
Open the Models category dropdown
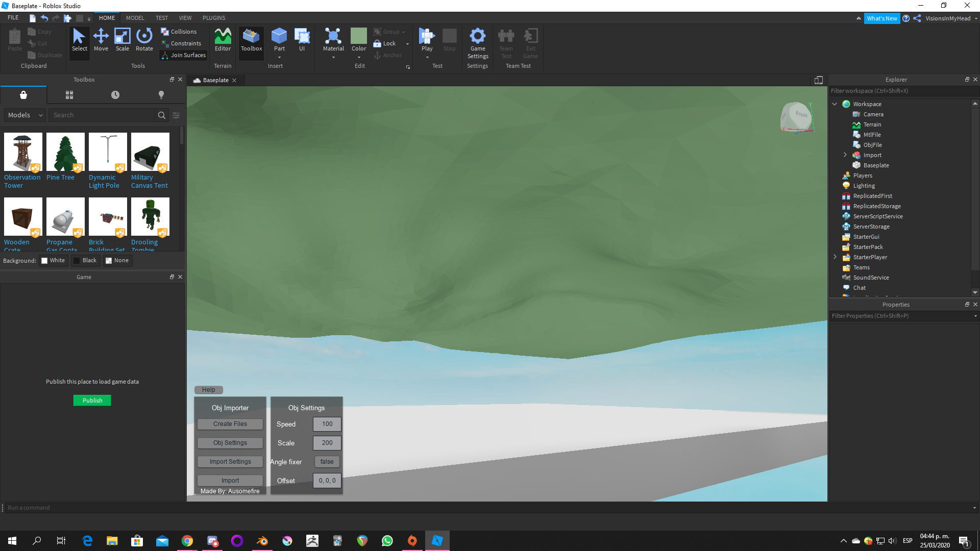pos(24,115)
